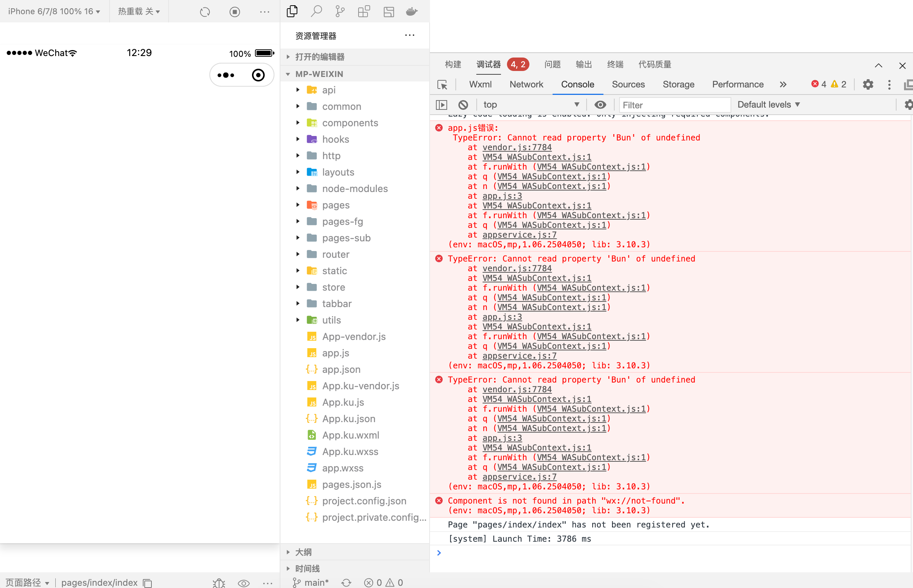Screen dimensions: 913x588
Task: Expand the 大纲 outline section
Action: [303, 552]
